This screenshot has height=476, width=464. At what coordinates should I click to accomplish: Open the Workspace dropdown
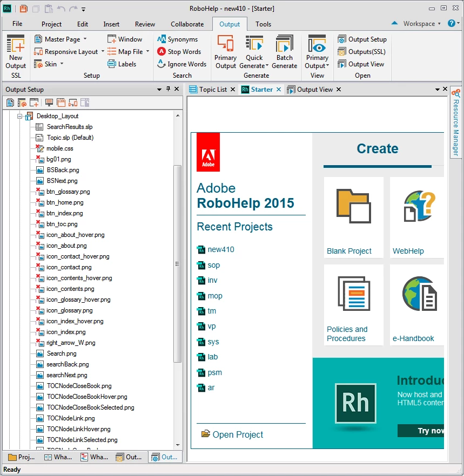point(422,24)
